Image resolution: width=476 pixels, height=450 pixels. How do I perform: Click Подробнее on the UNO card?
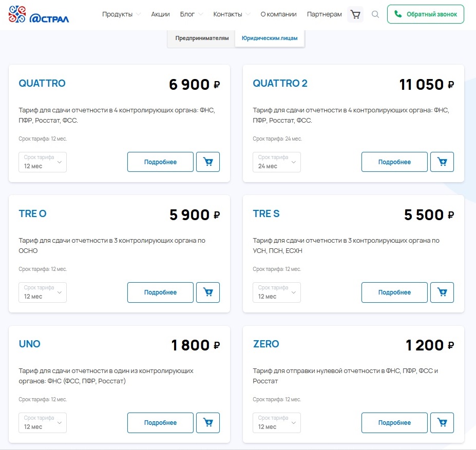point(160,422)
